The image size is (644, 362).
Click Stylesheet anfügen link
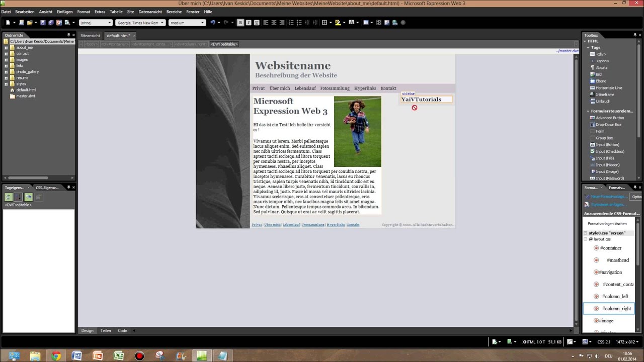pyautogui.click(x=608, y=205)
